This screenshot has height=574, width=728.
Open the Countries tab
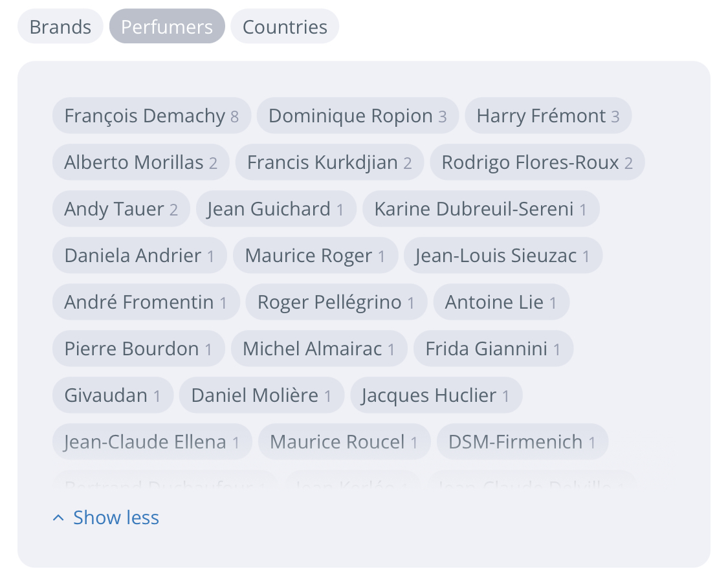click(285, 27)
